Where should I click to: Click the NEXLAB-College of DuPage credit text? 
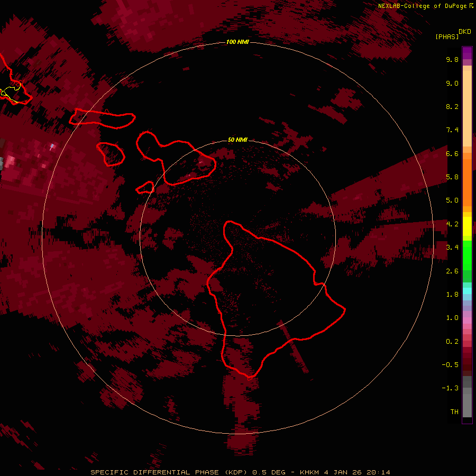tap(422, 6)
